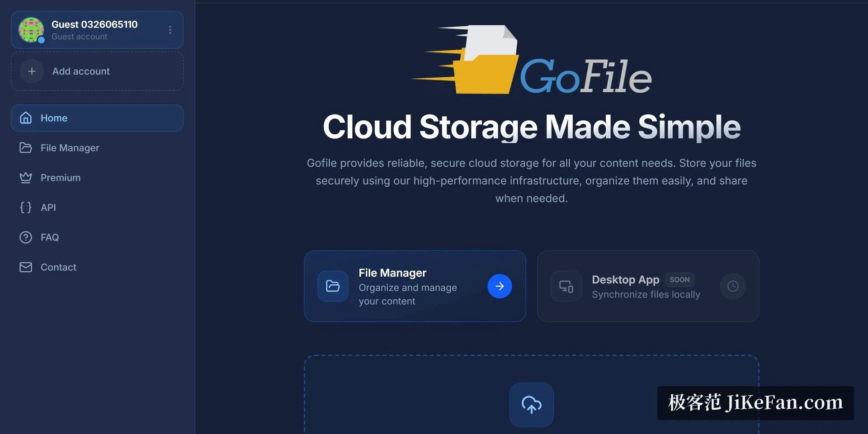The image size is (868, 434).
Task: Click the plus icon beside Add account
Action: (x=32, y=71)
